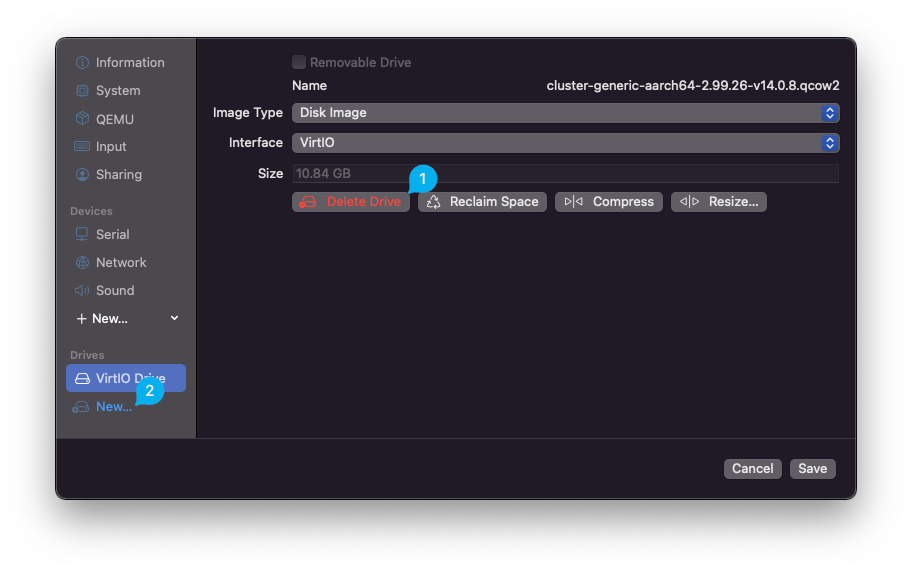This screenshot has height=573, width=912.
Task: Click the plus icon beside New... under Devices
Action: 81,319
